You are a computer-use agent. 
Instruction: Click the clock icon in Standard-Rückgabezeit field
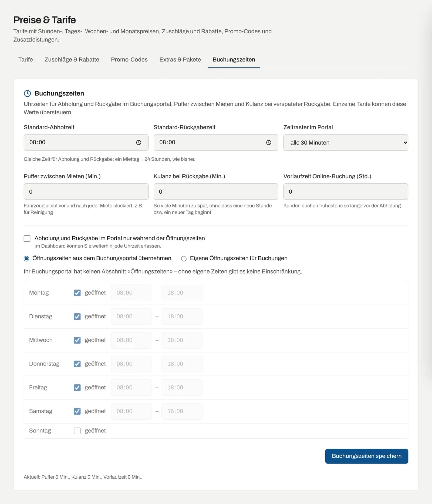tap(269, 143)
